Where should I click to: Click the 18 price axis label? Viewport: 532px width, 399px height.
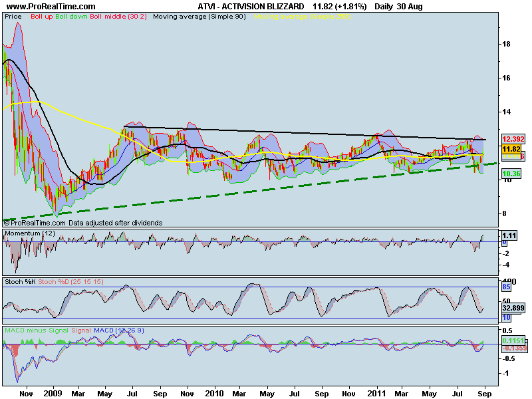click(x=506, y=44)
